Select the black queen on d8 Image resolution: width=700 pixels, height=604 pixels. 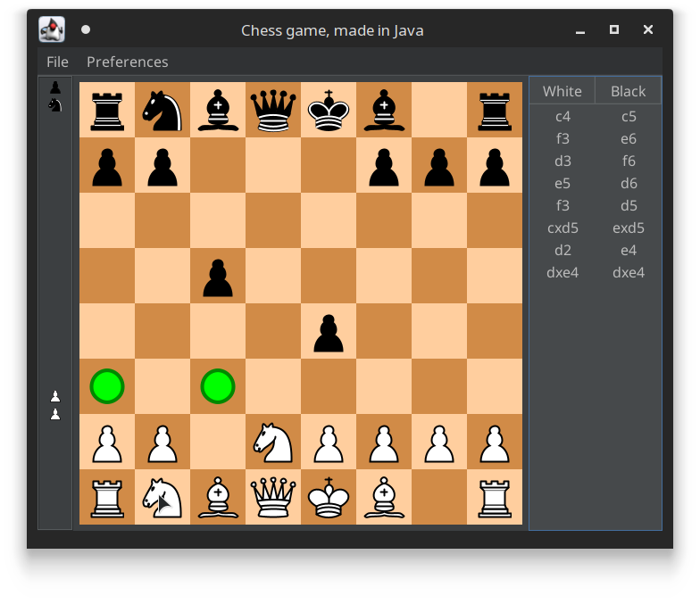(273, 110)
